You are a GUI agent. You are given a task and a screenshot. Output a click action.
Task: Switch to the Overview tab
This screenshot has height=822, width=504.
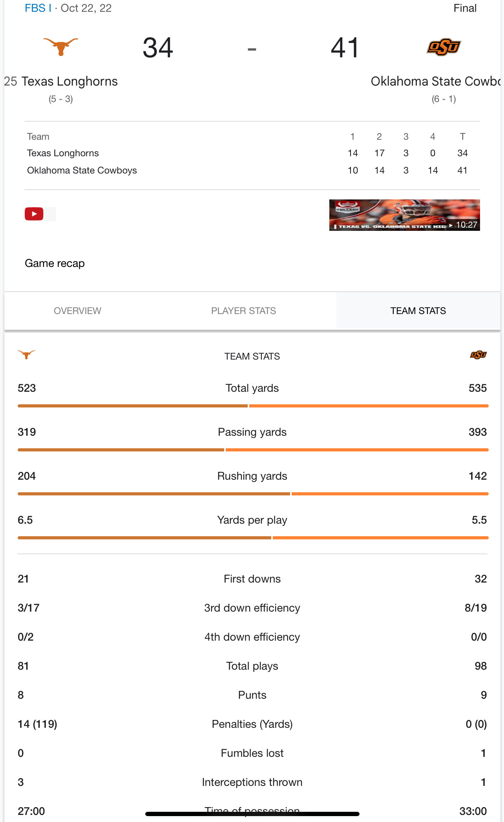tap(77, 311)
